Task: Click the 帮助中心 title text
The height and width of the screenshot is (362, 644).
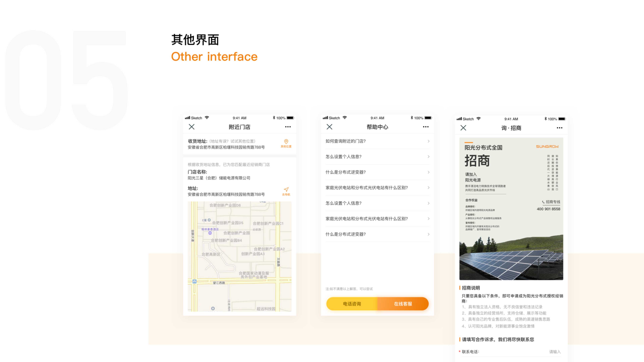Action: point(378,127)
